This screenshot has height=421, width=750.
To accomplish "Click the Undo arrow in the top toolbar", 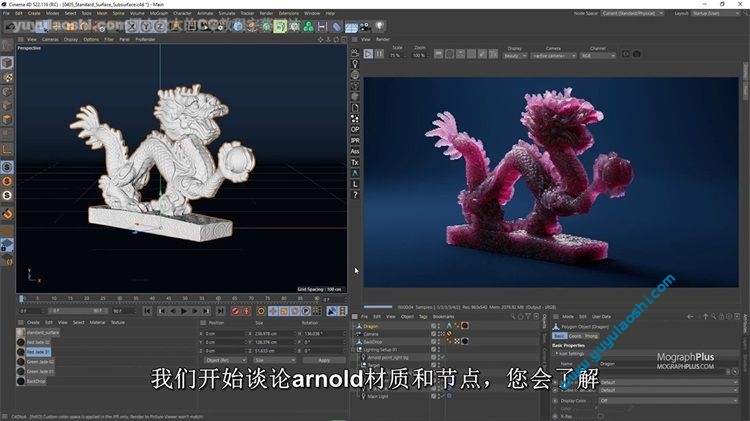I will pyautogui.click(x=10, y=26).
